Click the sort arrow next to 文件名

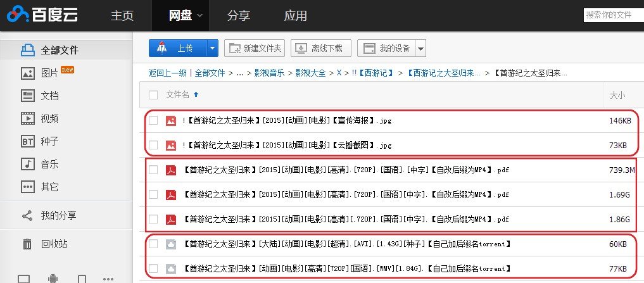click(x=196, y=94)
